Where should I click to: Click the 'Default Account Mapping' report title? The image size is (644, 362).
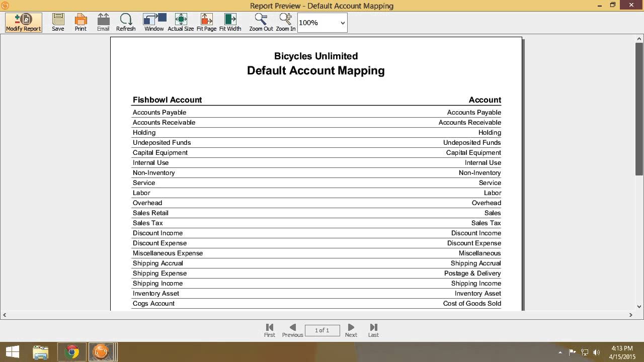316,71
